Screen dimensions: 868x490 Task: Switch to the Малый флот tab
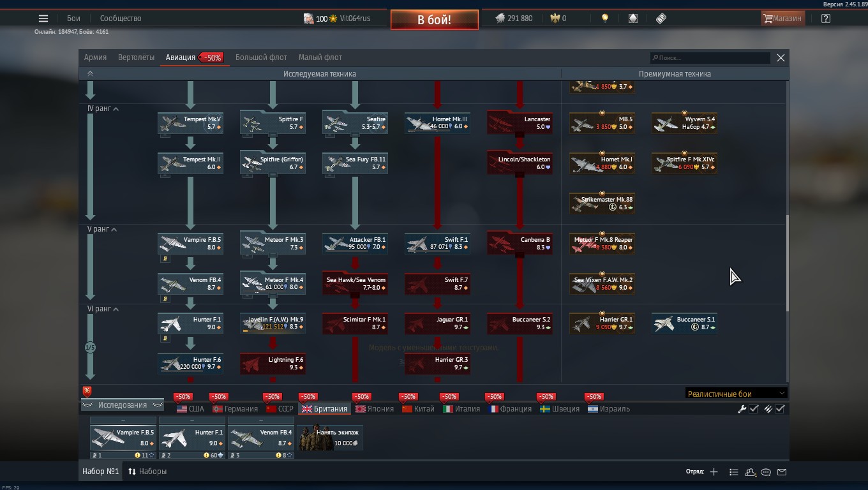point(320,57)
